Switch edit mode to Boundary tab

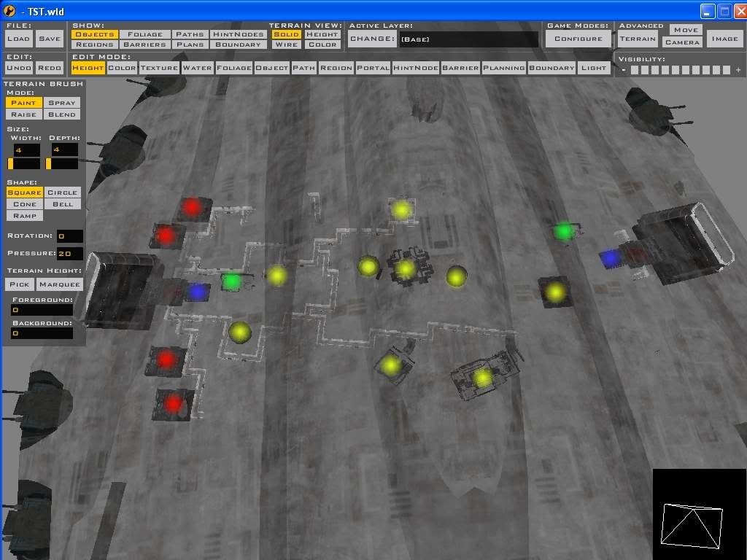click(551, 68)
